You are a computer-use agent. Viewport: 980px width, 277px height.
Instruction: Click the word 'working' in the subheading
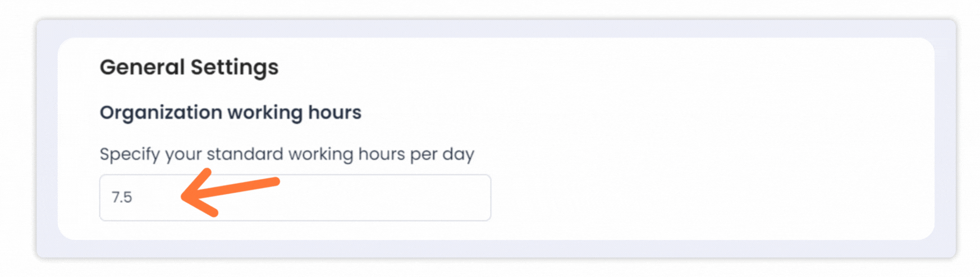click(x=265, y=113)
